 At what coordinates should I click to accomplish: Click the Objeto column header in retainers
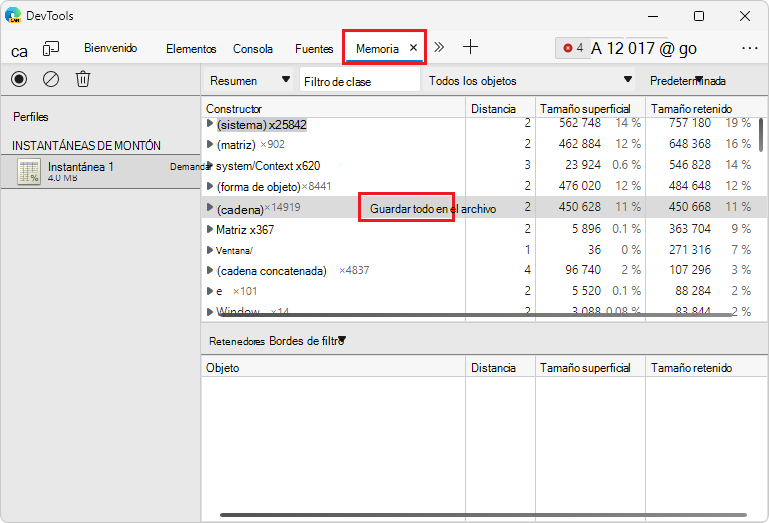click(x=333, y=367)
